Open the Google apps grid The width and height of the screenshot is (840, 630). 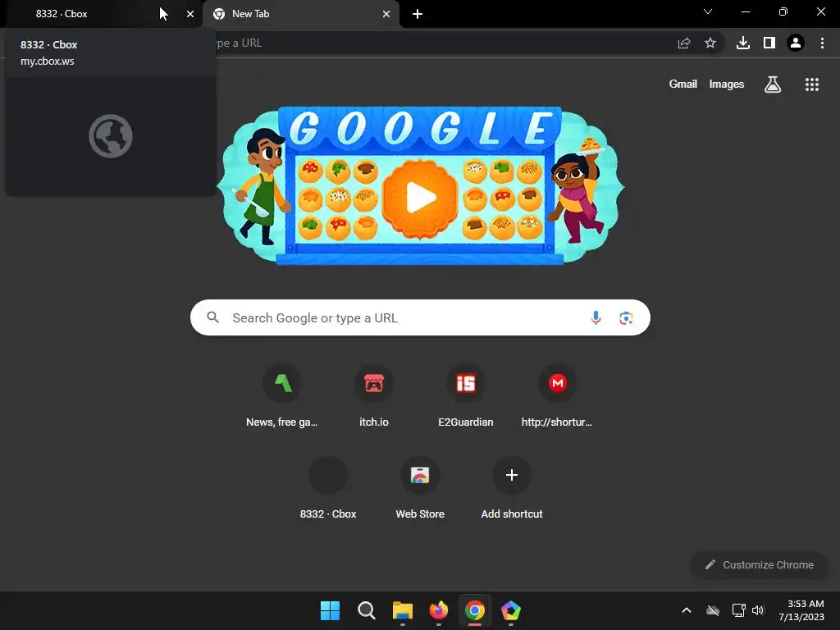(x=812, y=84)
